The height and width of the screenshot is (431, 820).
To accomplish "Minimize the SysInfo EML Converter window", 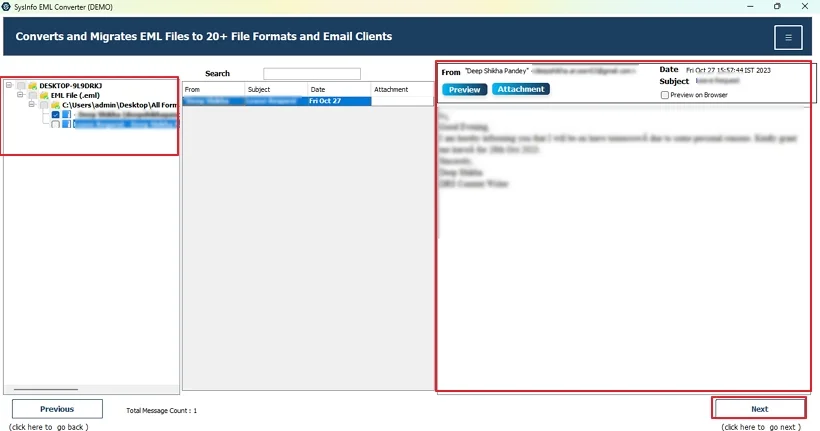I will pos(750,6).
